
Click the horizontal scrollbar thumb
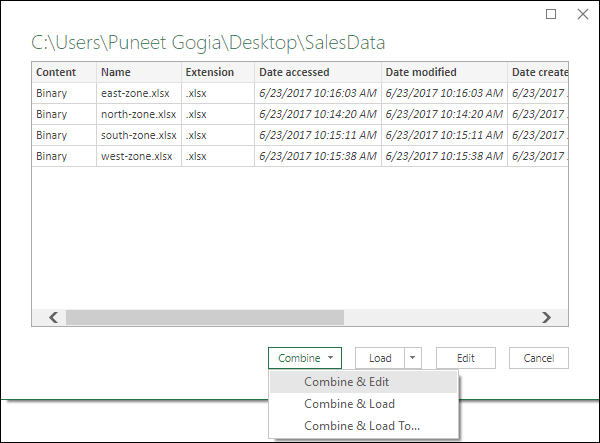tap(205, 317)
